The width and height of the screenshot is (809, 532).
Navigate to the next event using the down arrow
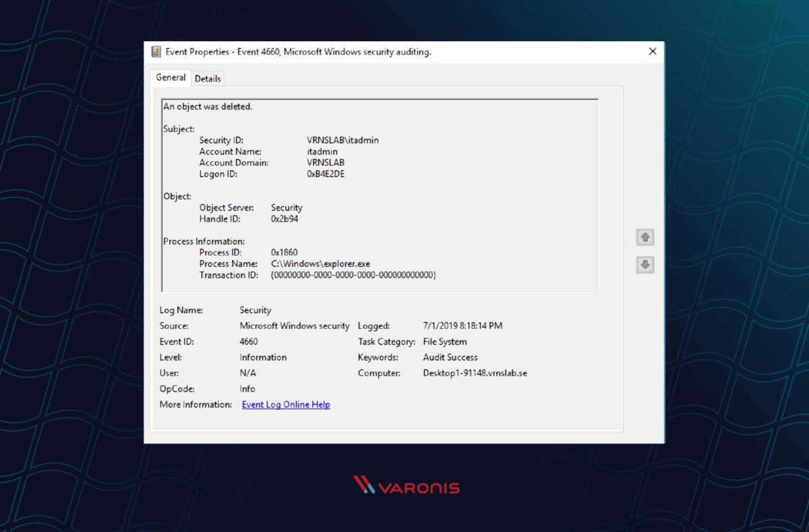(x=645, y=264)
